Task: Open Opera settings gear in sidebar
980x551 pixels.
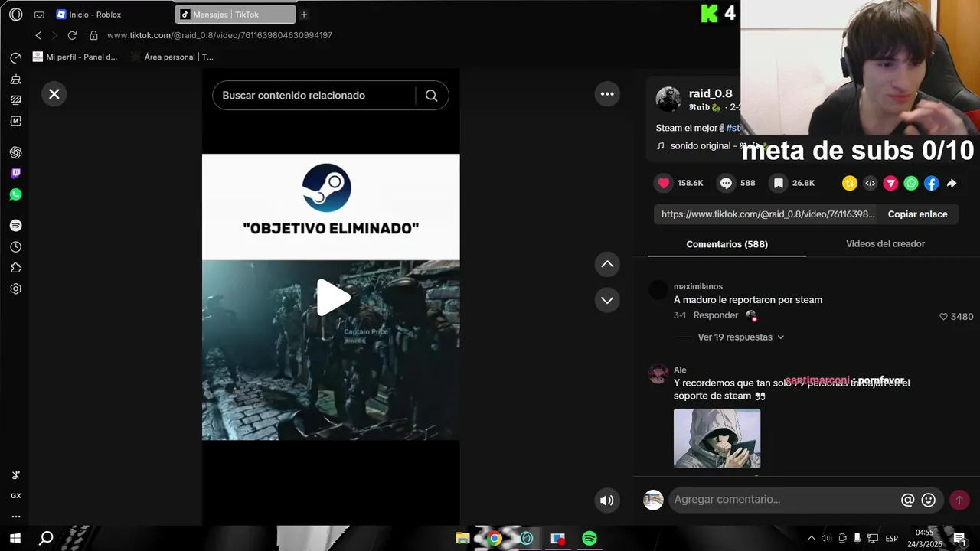Action: (x=15, y=289)
